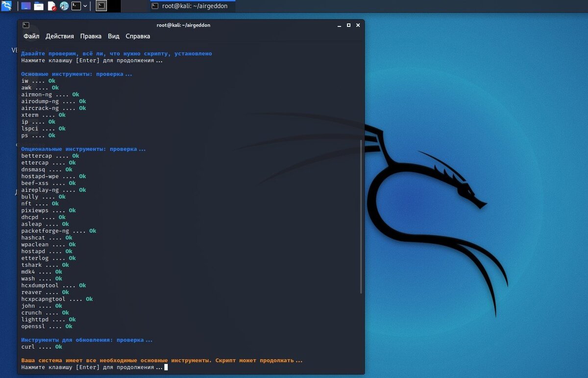Screen dimensions: 588x378
Task: Launch the text editor panel icon
Action: [51, 6]
